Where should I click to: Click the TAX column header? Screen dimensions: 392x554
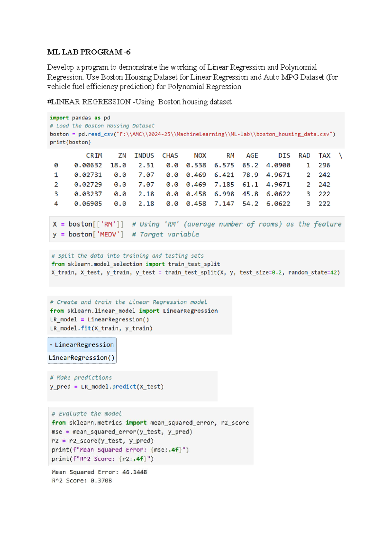tap(324, 156)
